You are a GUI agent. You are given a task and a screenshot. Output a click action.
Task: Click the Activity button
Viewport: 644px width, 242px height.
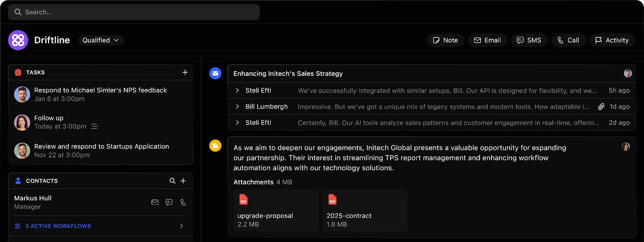coord(612,40)
